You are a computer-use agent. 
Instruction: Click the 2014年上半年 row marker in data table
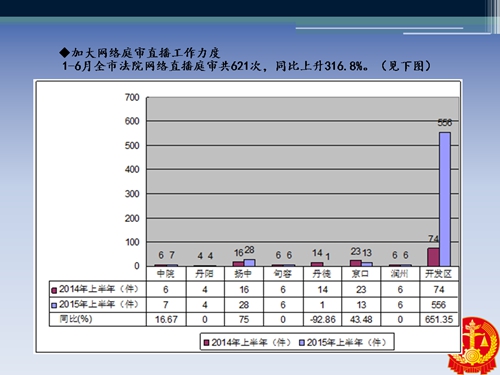54,290
